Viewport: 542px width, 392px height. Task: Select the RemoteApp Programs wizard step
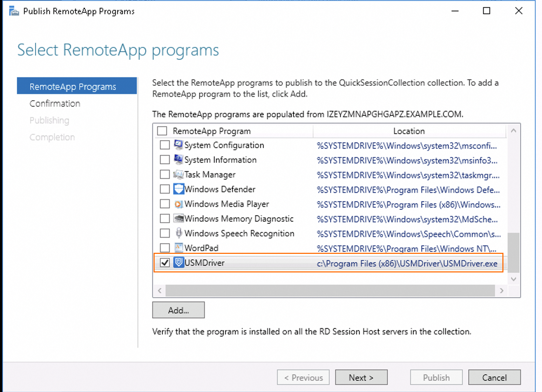coord(77,86)
